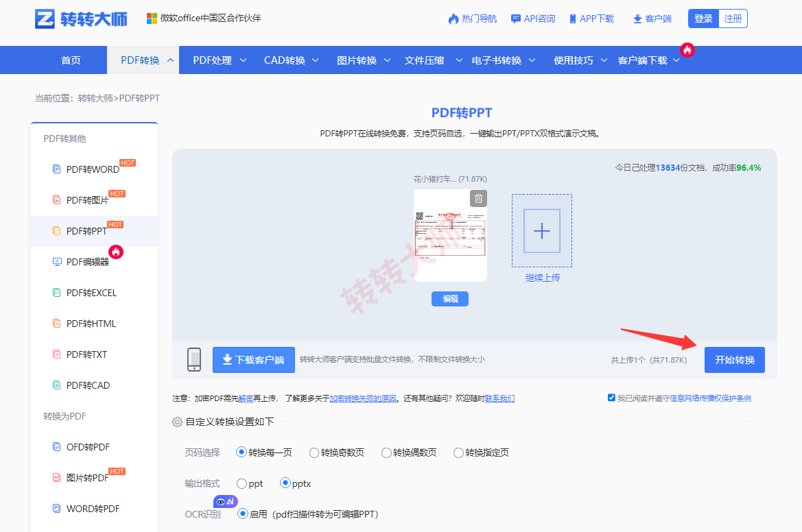Screen dimensions: 802x532
Task: Open the uploaded PDF invoice thumbnail
Action: tap(450, 236)
